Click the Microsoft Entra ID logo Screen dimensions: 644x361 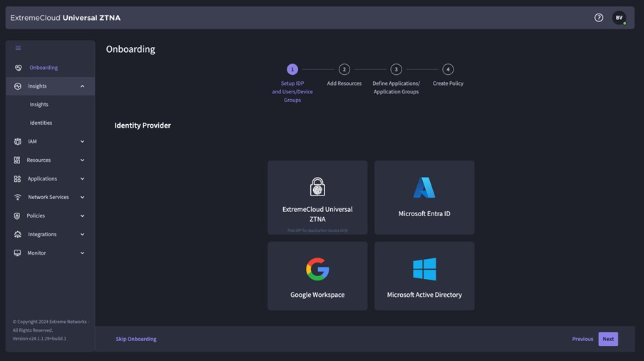[424, 188]
